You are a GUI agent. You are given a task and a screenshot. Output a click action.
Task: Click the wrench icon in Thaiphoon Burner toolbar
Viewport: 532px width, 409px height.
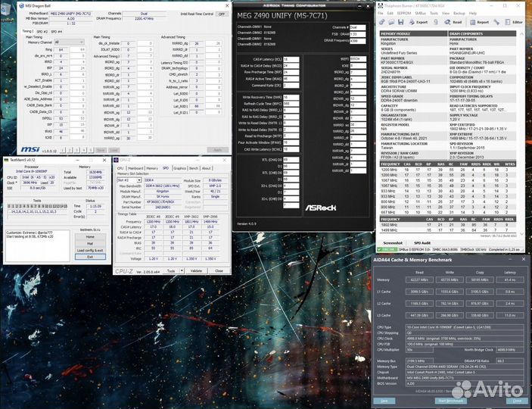pos(496,22)
